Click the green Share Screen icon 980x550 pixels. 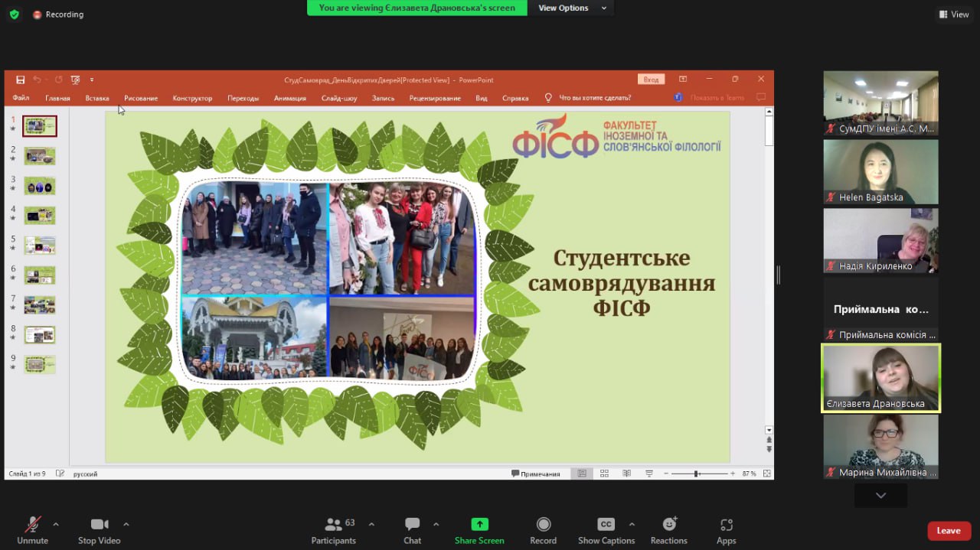tap(479, 524)
